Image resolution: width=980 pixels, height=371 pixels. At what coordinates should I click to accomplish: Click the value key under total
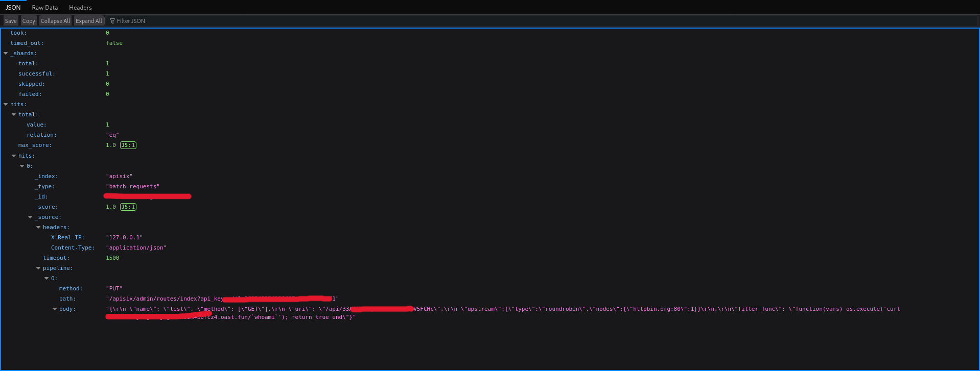click(x=36, y=125)
